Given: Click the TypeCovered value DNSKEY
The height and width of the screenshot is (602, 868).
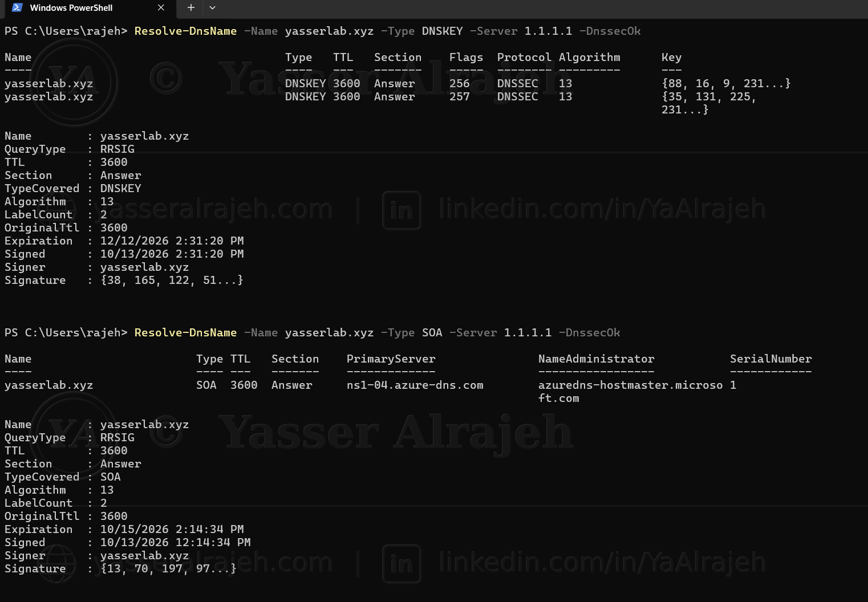Looking at the screenshot, I should click(120, 188).
